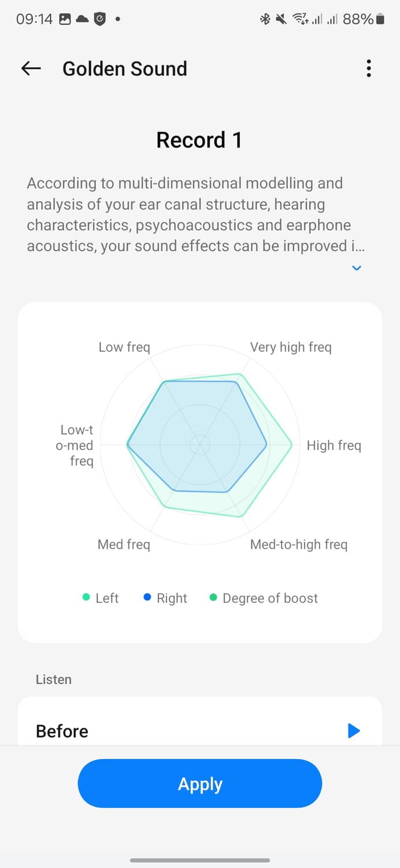Open the three-dot more options menu
400x868 pixels.
click(x=369, y=68)
